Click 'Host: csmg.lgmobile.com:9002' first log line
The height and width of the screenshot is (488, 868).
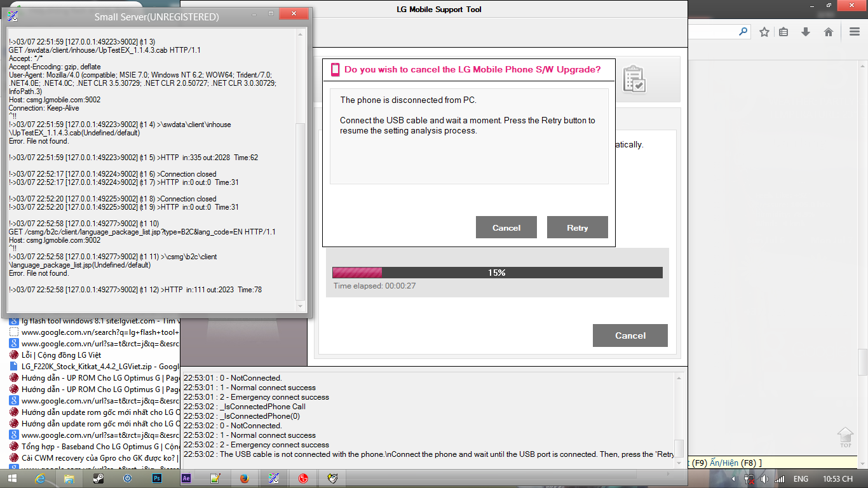click(55, 100)
